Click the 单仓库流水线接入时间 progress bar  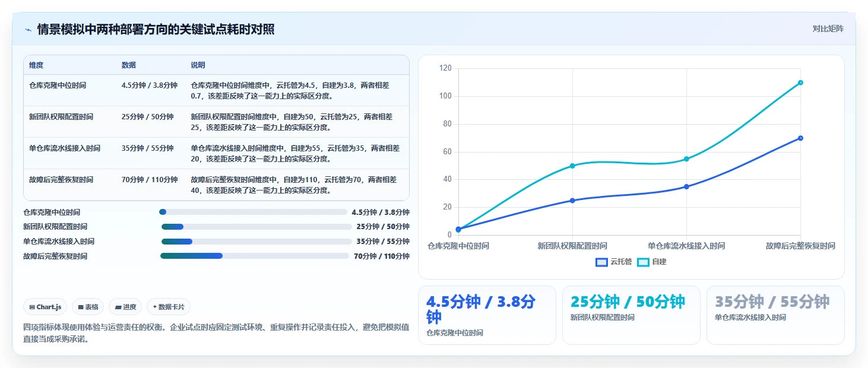point(256,242)
